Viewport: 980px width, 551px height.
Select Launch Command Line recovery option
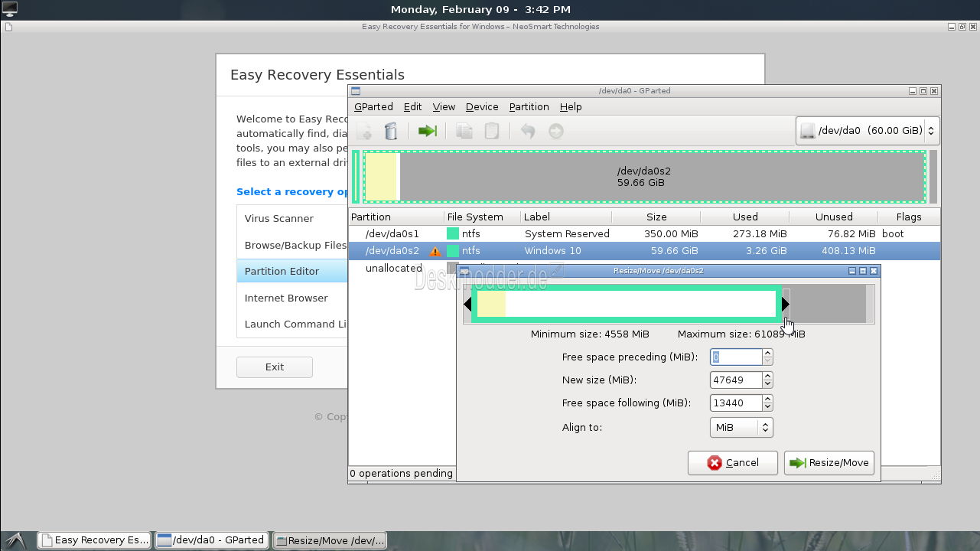pyautogui.click(x=293, y=324)
